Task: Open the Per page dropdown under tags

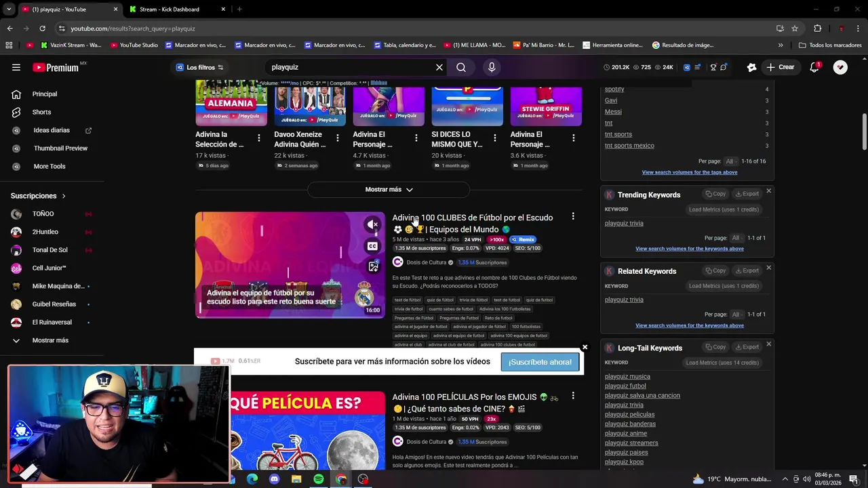Action: [x=731, y=161]
